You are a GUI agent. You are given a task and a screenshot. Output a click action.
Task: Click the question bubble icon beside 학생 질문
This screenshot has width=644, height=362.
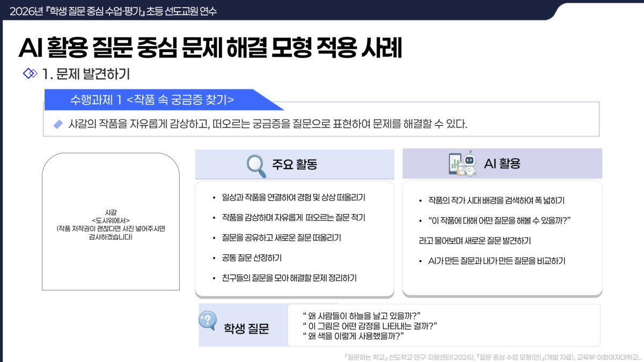[x=208, y=320]
